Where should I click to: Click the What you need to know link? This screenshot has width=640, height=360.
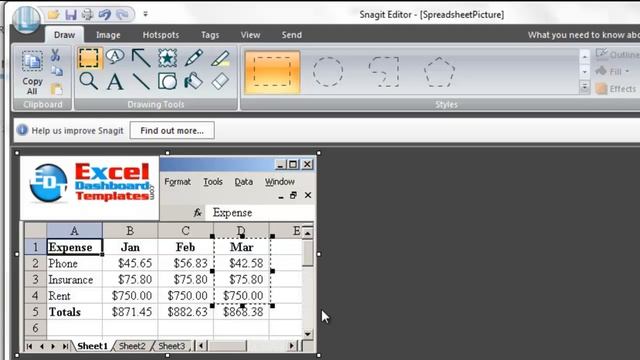(x=584, y=35)
